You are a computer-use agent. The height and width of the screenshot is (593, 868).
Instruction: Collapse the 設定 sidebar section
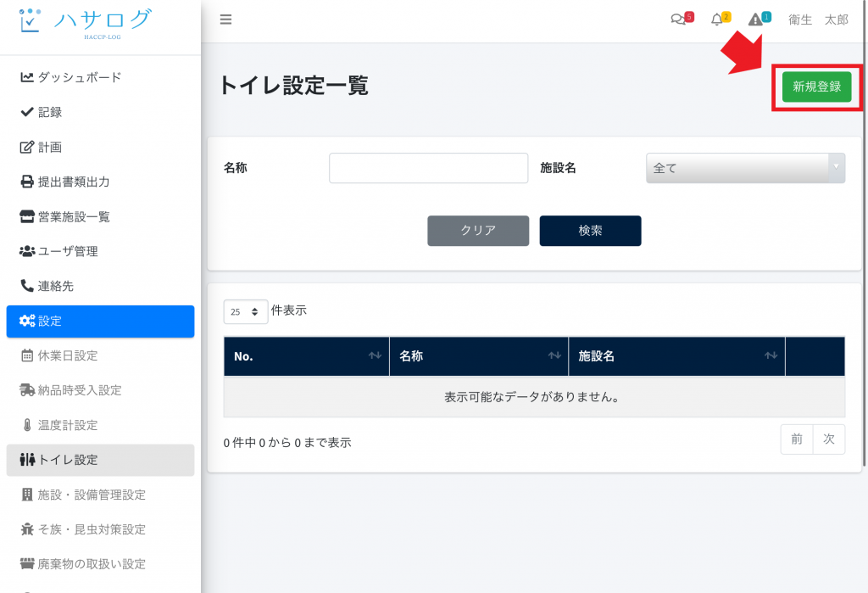pos(100,322)
